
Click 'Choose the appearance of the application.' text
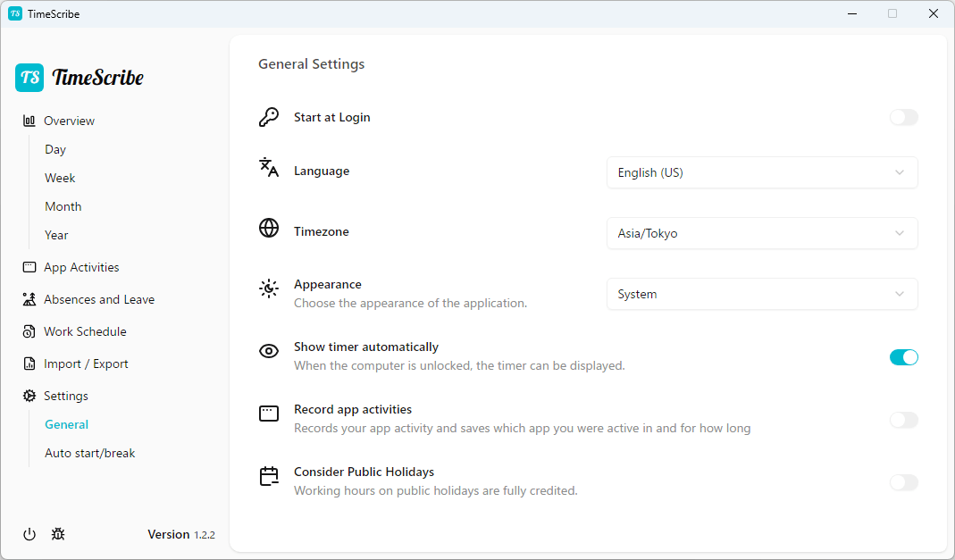pyautogui.click(x=411, y=303)
